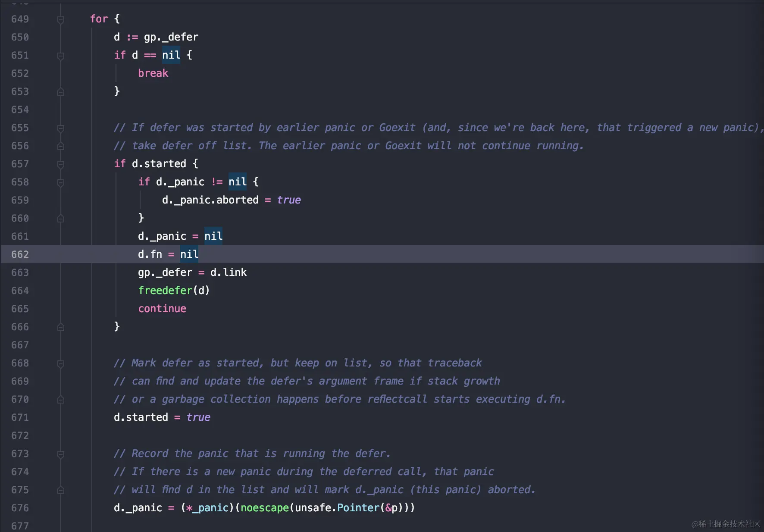The height and width of the screenshot is (532, 764).
Task: Click comment 'Record the panic that is running'
Action: click(229, 454)
